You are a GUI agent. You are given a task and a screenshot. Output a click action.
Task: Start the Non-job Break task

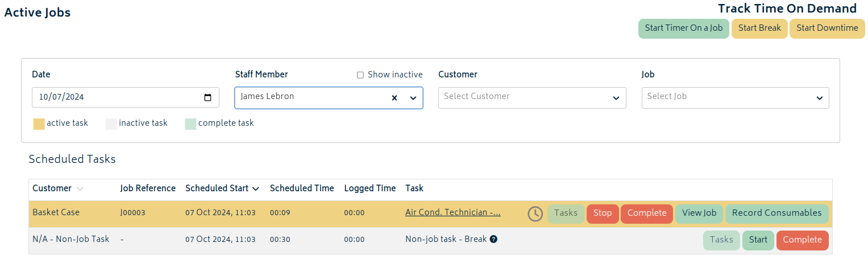(758, 240)
